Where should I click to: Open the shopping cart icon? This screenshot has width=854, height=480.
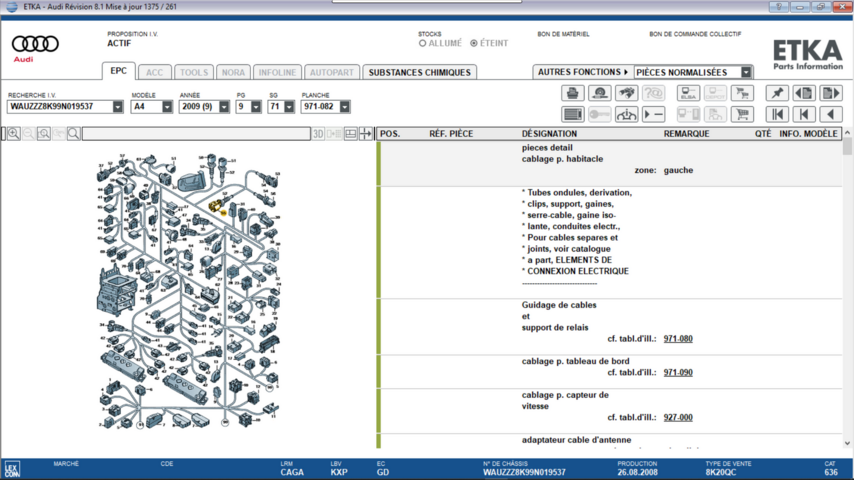(x=742, y=114)
